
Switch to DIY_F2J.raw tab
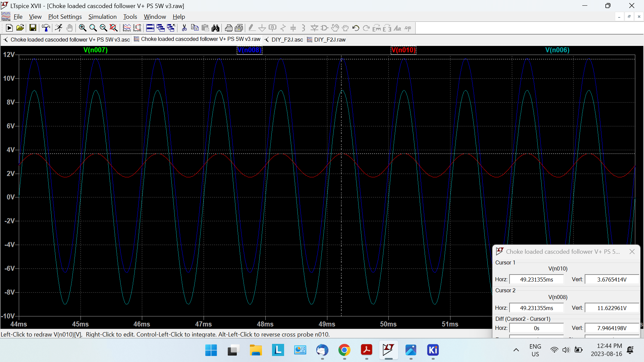326,40
